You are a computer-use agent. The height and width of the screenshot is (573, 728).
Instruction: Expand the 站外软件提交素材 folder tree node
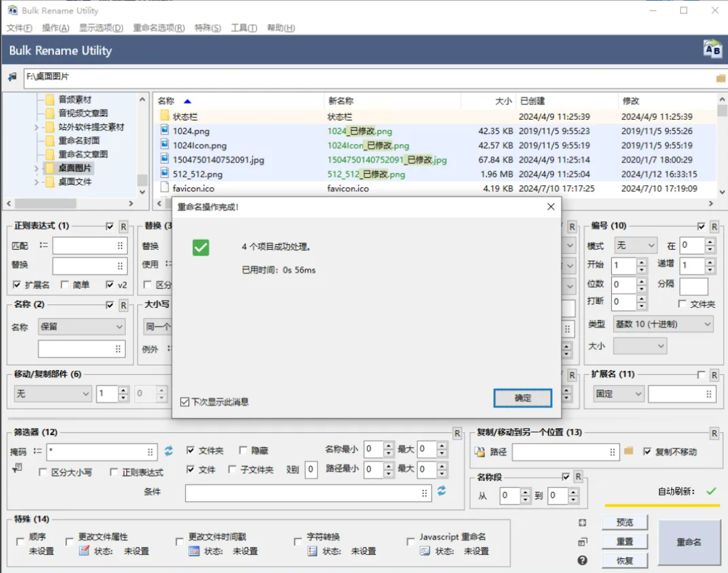[x=36, y=127]
